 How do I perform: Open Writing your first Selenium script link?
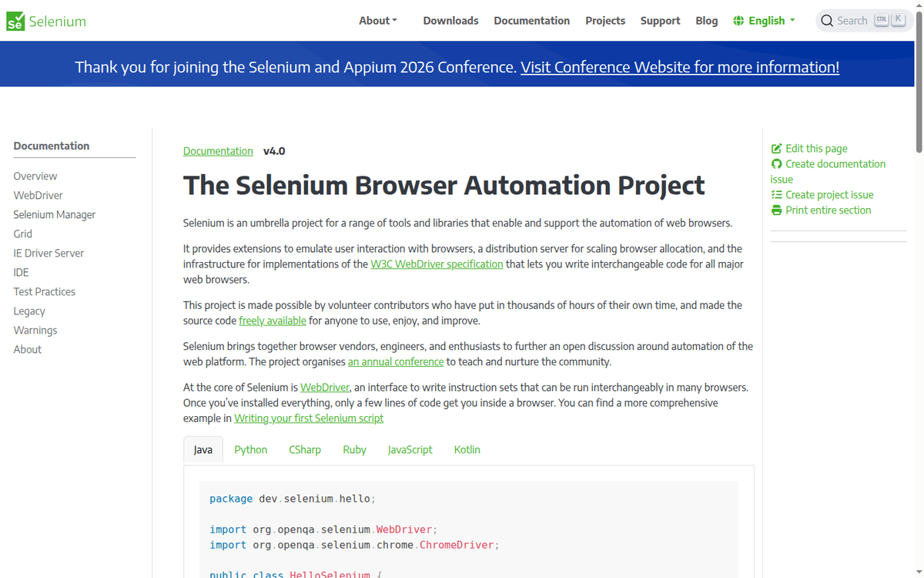click(x=309, y=418)
